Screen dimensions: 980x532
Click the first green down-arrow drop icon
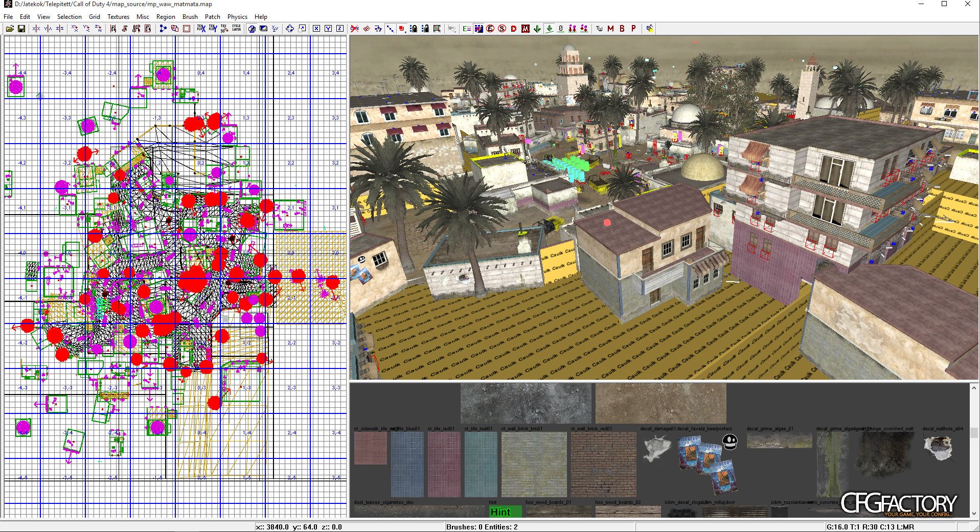click(x=537, y=29)
